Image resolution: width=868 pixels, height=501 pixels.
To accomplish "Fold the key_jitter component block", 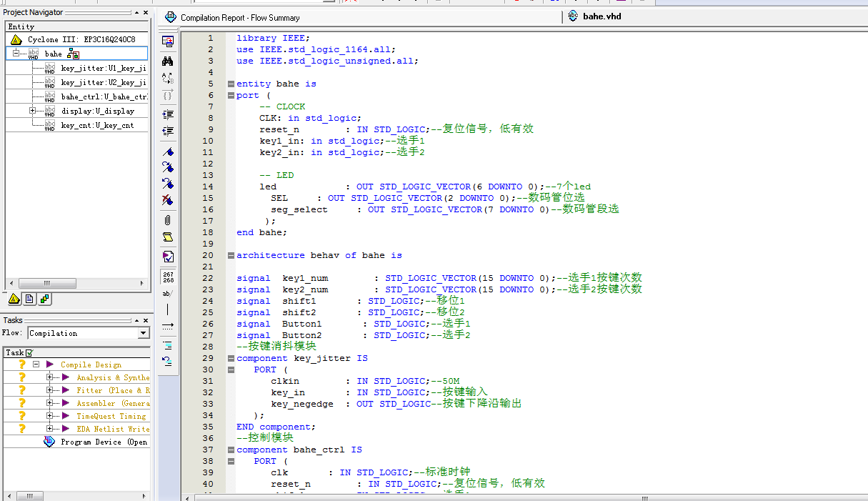I will [x=231, y=359].
